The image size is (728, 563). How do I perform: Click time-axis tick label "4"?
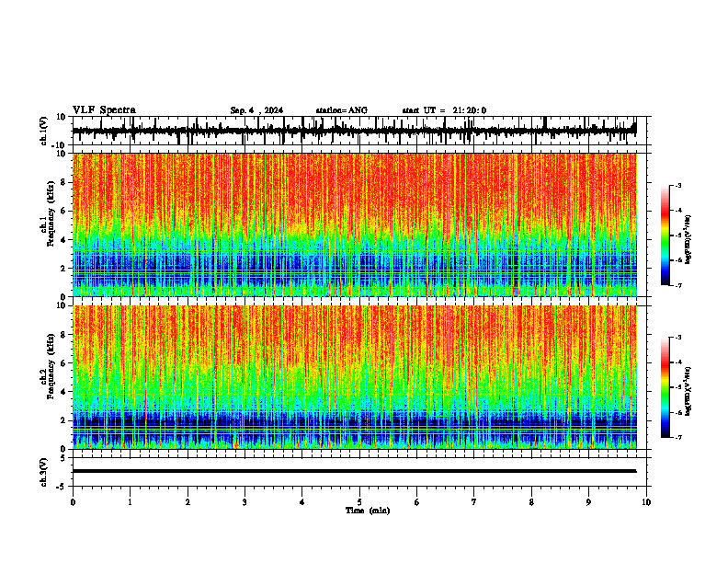pyautogui.click(x=302, y=502)
